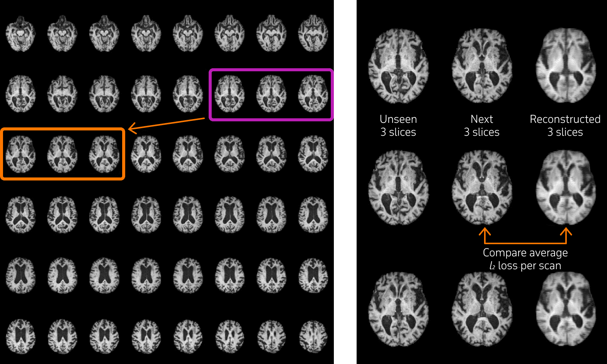Image resolution: width=607 pixels, height=364 pixels.
Task: Click the "Next 3 slices" label
Action: (482, 126)
